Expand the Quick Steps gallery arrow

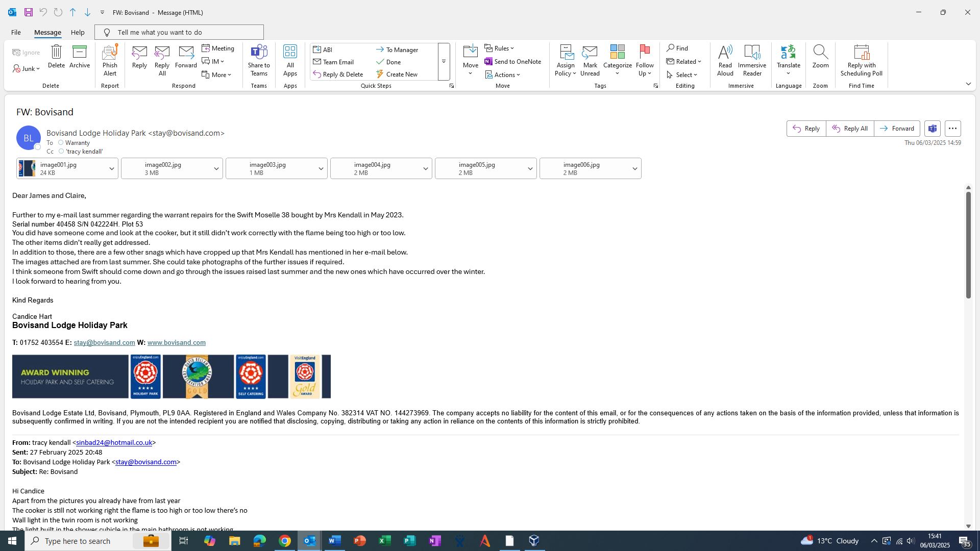pyautogui.click(x=444, y=62)
